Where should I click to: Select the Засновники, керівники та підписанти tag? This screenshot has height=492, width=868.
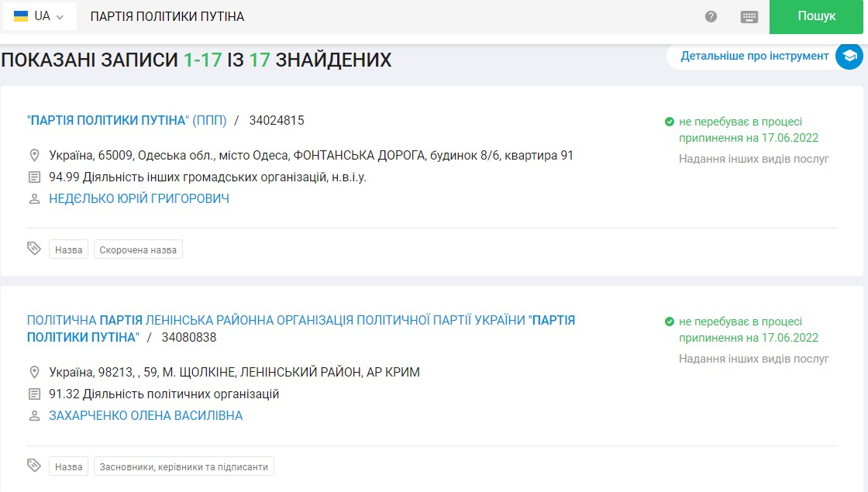tap(184, 467)
